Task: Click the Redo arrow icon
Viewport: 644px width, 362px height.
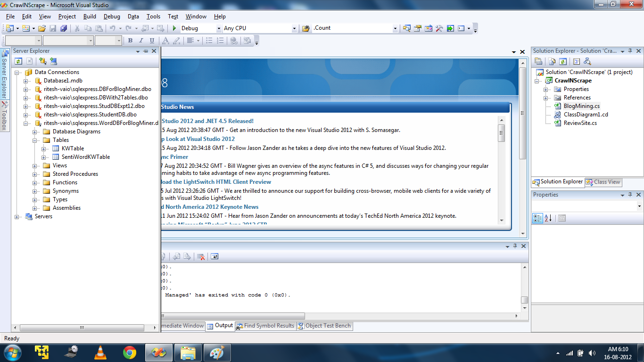Action: pyautogui.click(x=128, y=28)
